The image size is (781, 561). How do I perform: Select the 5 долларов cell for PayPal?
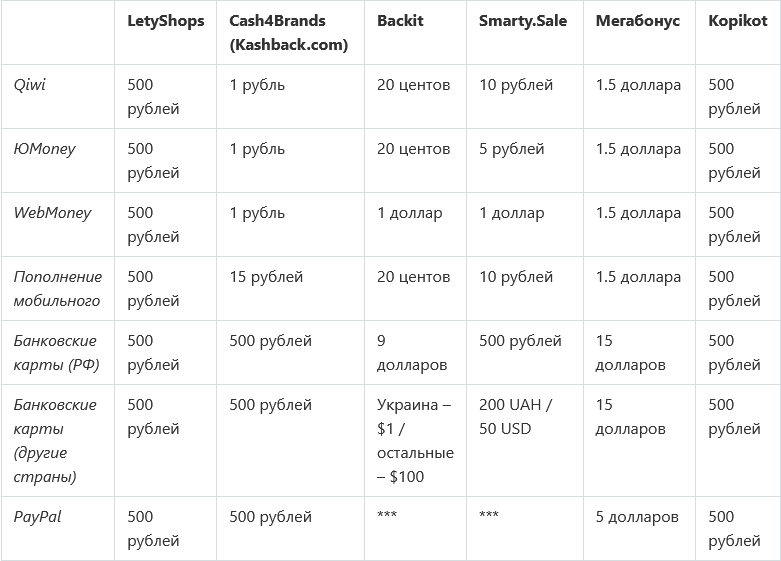coord(637,517)
